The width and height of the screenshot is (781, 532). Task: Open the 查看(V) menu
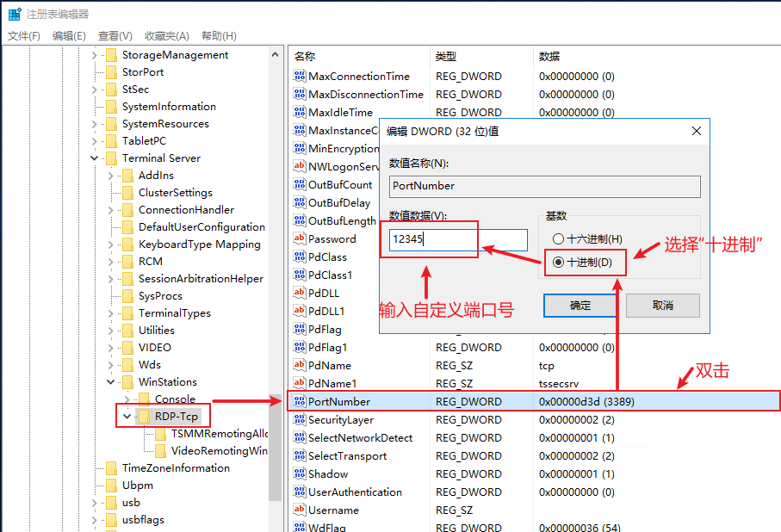[x=115, y=36]
